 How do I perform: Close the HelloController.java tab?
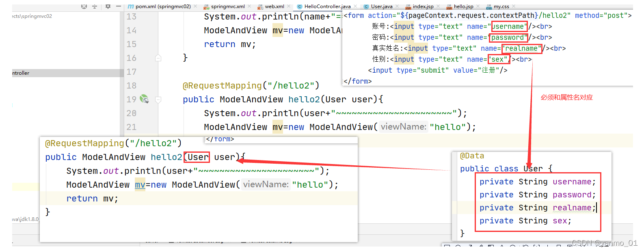click(x=355, y=6)
